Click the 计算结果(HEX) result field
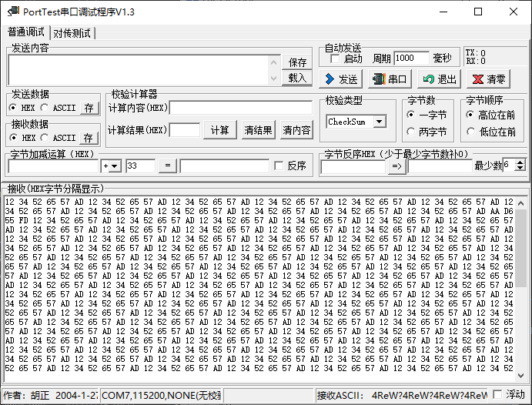 185,130
